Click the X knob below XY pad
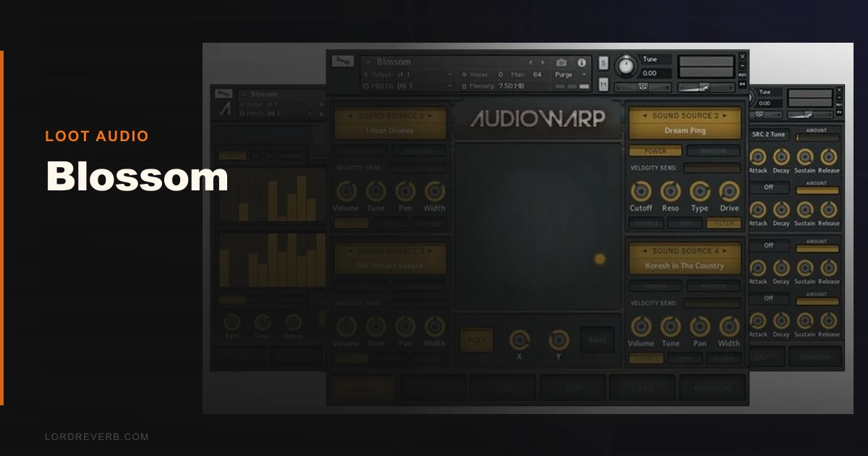Screen dimensions: 868x456 [519, 339]
